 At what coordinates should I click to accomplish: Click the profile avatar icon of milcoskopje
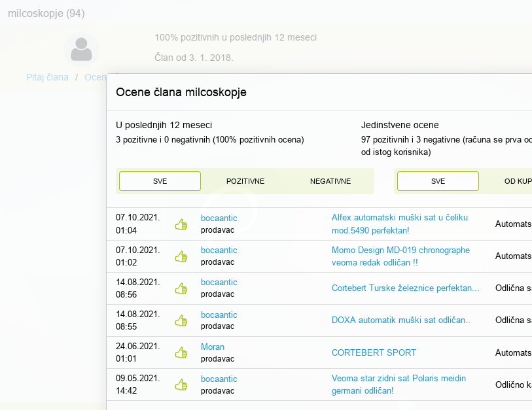tap(81, 50)
